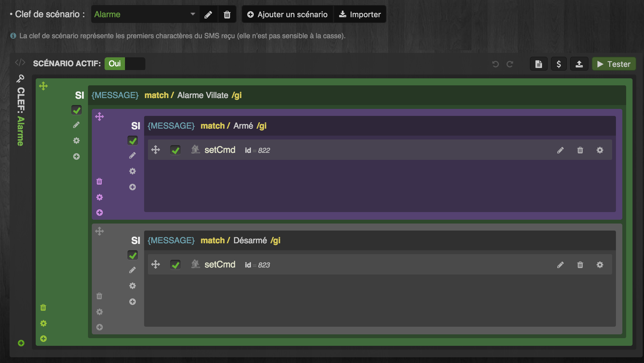Open settings gear of setCmd id 822
This screenshot has height=363, width=644.
(x=600, y=150)
